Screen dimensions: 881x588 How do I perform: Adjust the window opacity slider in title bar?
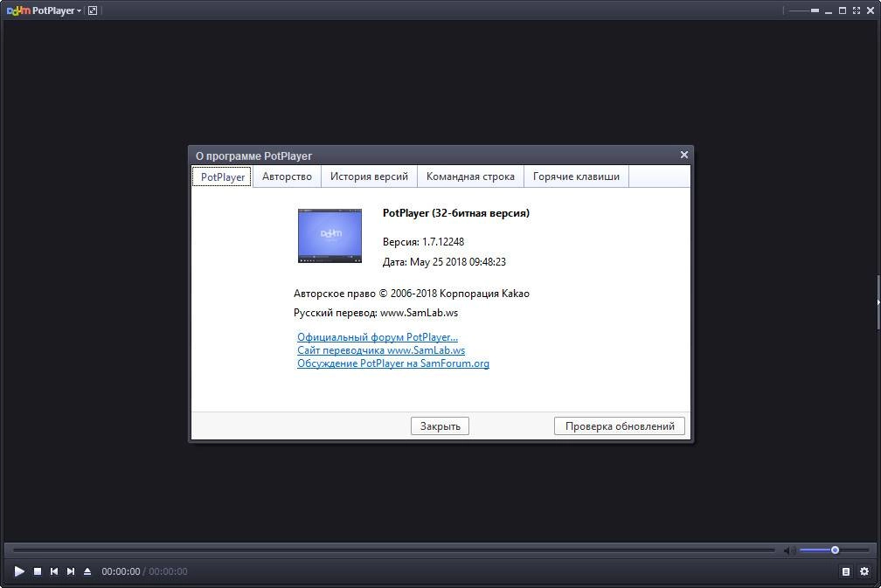803,10
